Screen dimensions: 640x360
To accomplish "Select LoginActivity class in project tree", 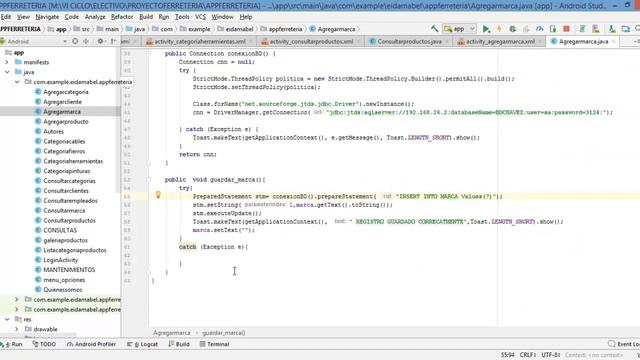I will [x=60, y=260].
